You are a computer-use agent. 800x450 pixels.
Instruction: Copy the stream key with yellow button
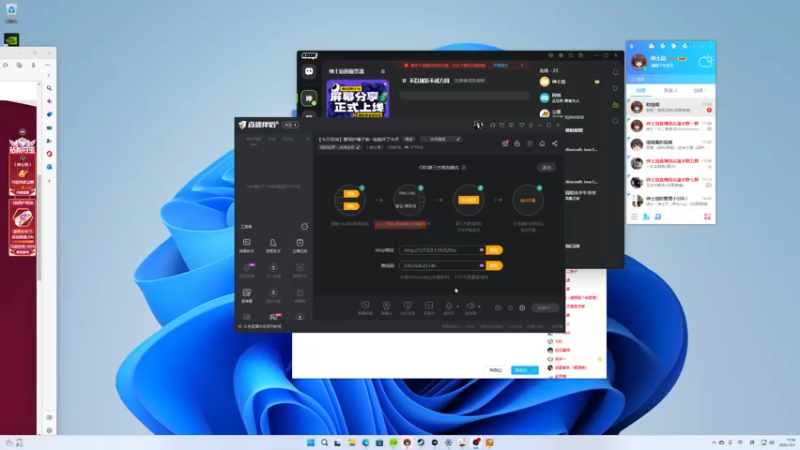[x=494, y=266]
